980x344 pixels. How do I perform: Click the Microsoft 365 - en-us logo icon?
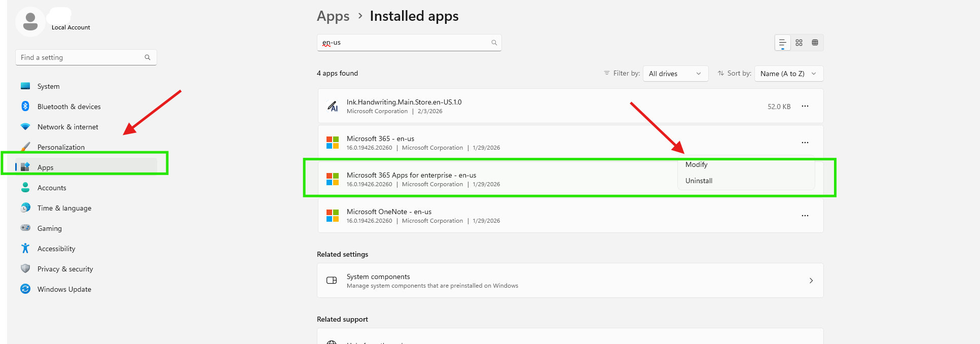[x=333, y=143]
